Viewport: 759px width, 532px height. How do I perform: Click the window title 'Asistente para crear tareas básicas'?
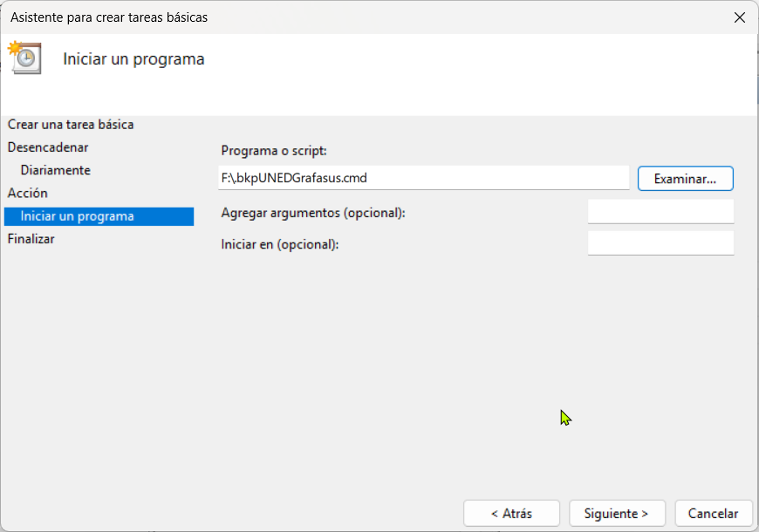pyautogui.click(x=109, y=17)
